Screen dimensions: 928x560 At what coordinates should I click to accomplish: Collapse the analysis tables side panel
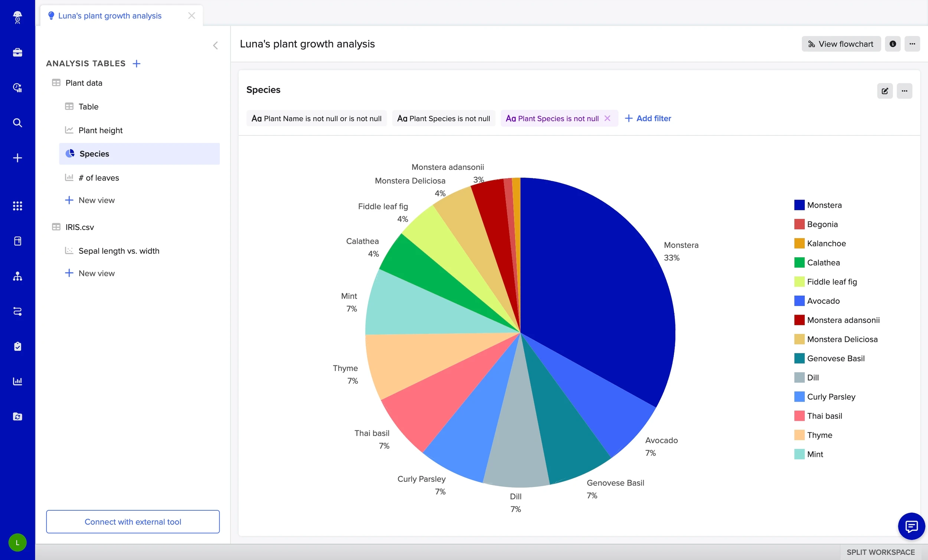pos(215,46)
